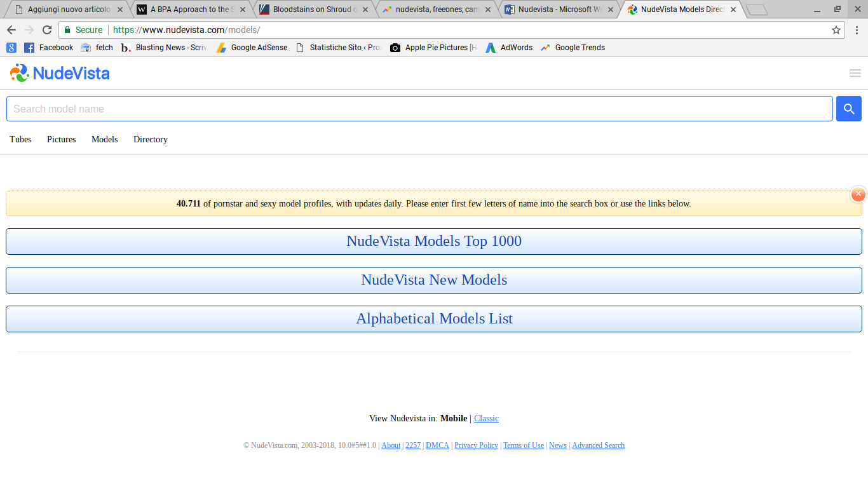The image size is (868, 488).
Task: Open the DMCA footer link
Action: (438, 445)
